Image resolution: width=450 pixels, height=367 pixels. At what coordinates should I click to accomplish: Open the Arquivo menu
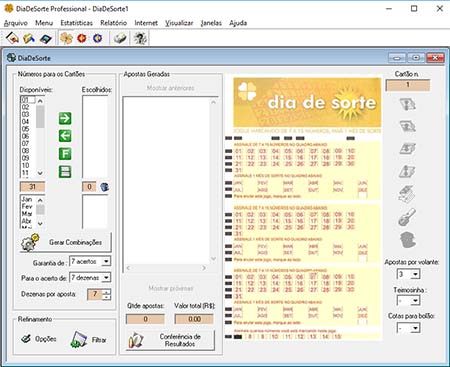click(16, 23)
